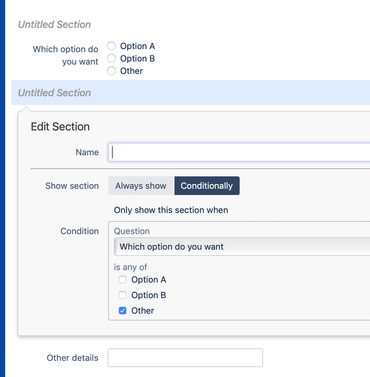
Task: Select the Conditionally show option
Action: (207, 186)
